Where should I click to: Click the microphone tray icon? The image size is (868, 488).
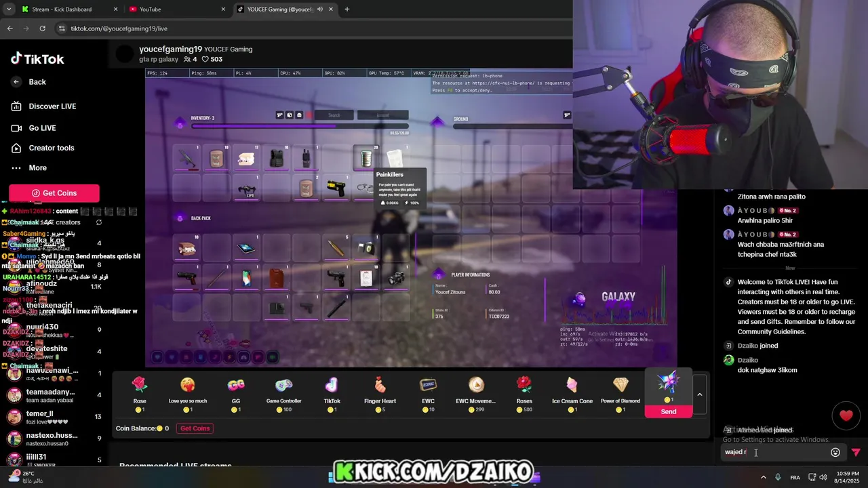[x=778, y=477]
